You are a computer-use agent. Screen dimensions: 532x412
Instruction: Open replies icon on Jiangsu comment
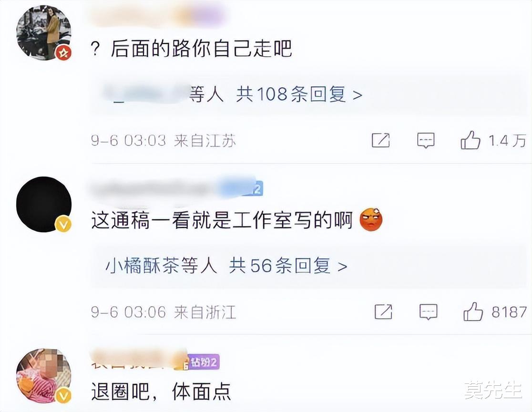426,140
